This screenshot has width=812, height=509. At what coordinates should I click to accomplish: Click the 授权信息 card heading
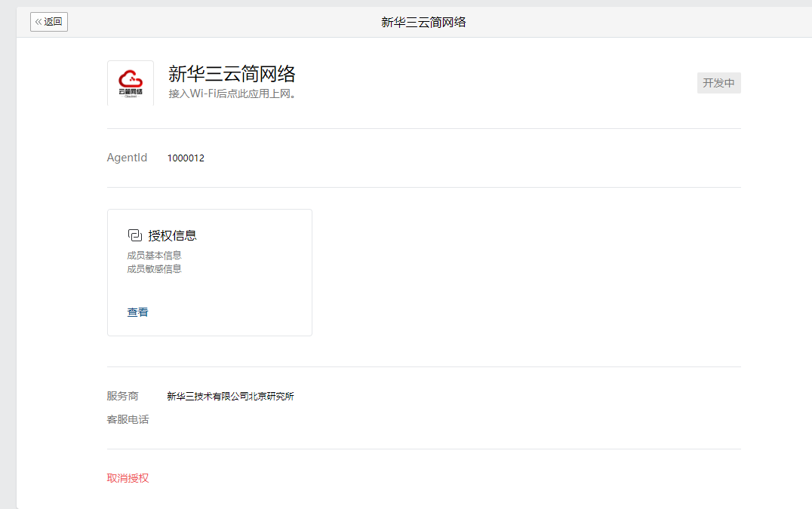(x=173, y=235)
